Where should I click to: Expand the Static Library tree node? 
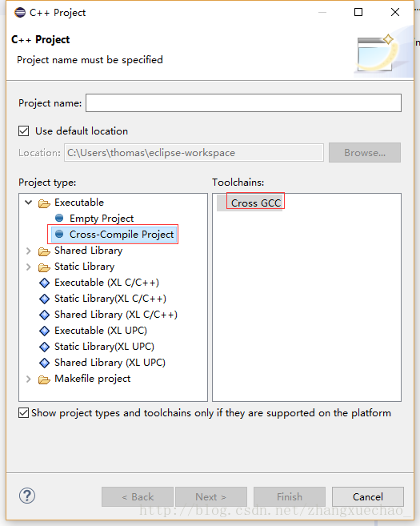[x=29, y=267]
